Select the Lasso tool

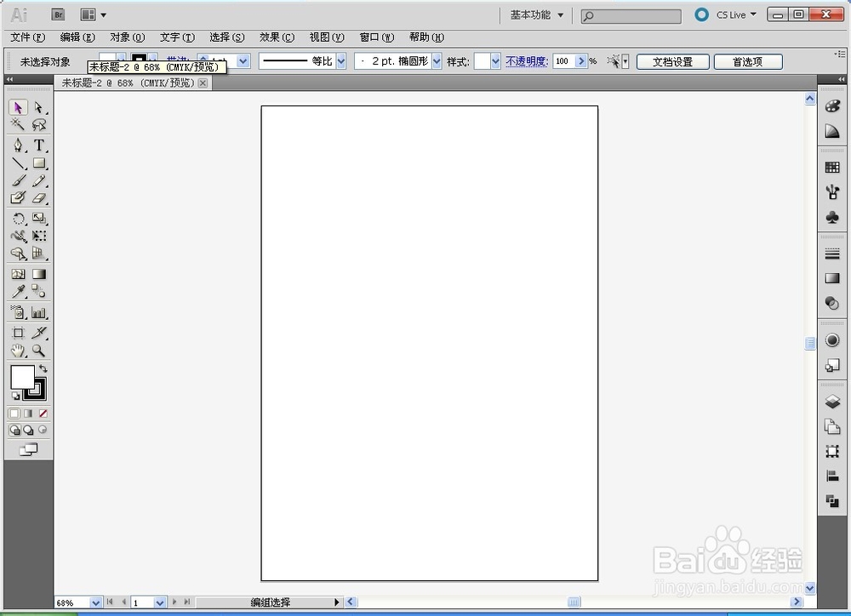(x=38, y=125)
